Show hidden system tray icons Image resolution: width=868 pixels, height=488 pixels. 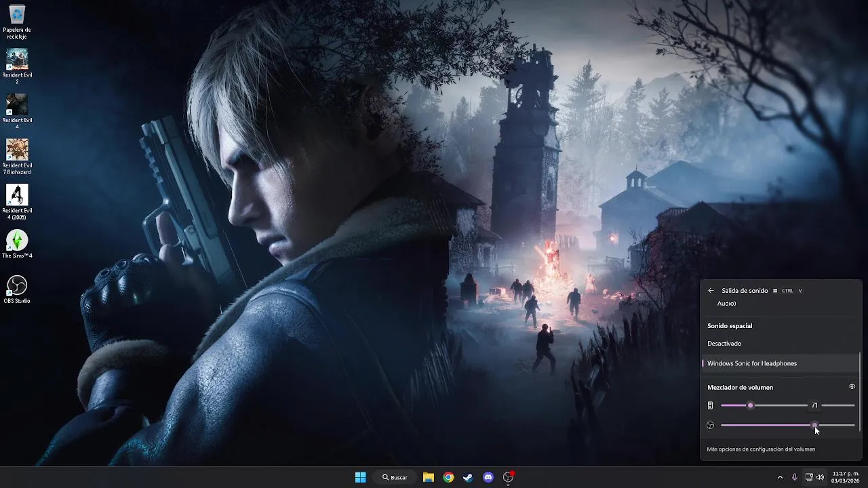[x=780, y=477]
